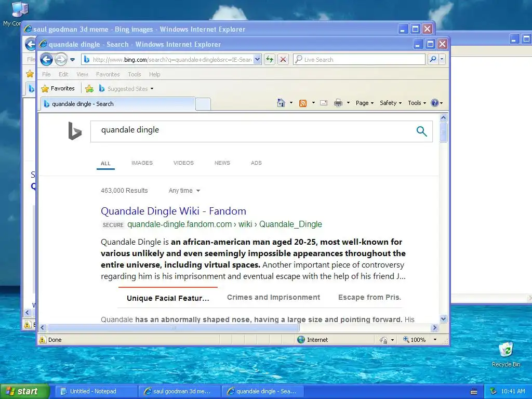Expand the Print options dropdown arrow

point(348,103)
